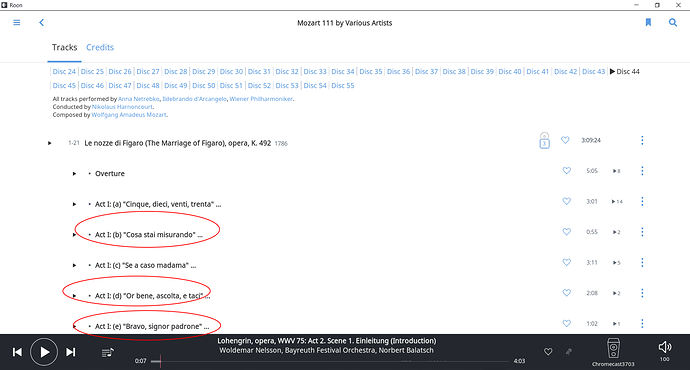The width and height of the screenshot is (690, 370).
Task: Favorite "Se a caso madama" track
Action: (x=566, y=262)
